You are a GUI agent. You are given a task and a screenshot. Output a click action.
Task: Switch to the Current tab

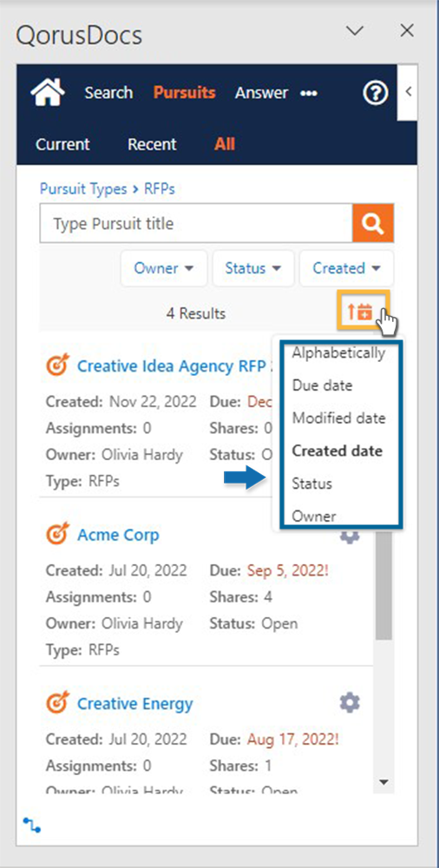click(x=62, y=144)
